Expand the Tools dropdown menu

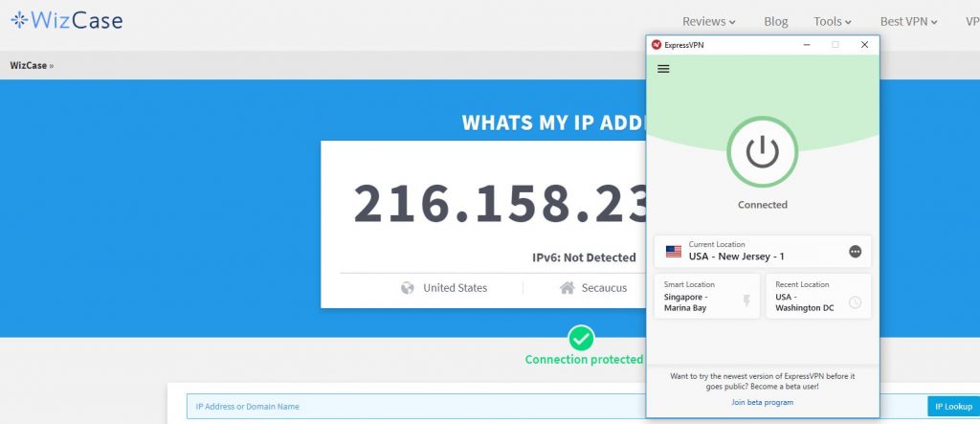point(833,21)
